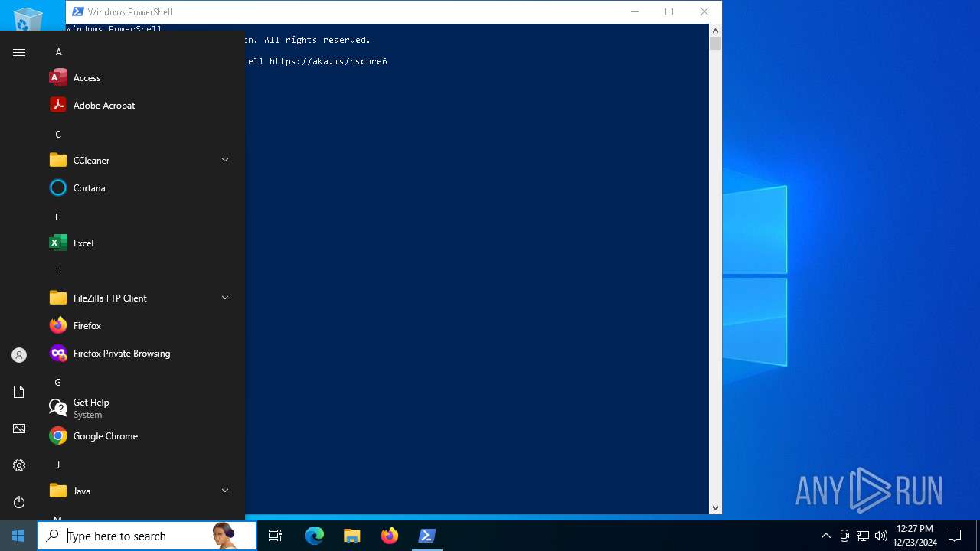Click the PowerShell scrollbar thumb
980x551 pixels.
715,43
